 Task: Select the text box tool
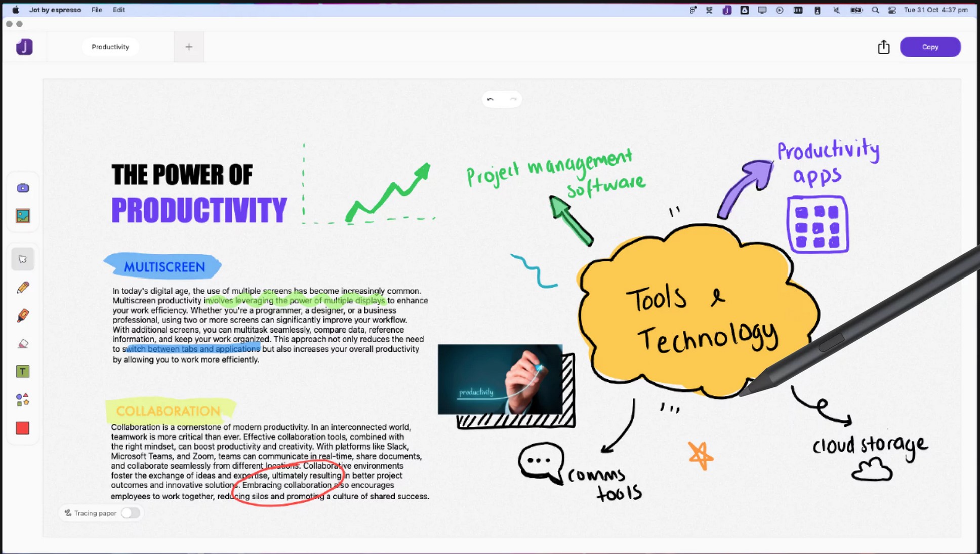(23, 372)
